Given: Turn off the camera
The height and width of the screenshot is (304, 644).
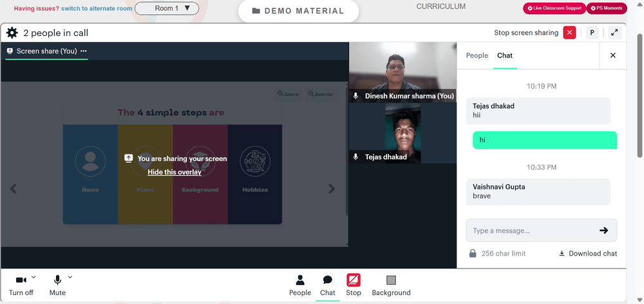Looking at the screenshot, I should coord(21,285).
